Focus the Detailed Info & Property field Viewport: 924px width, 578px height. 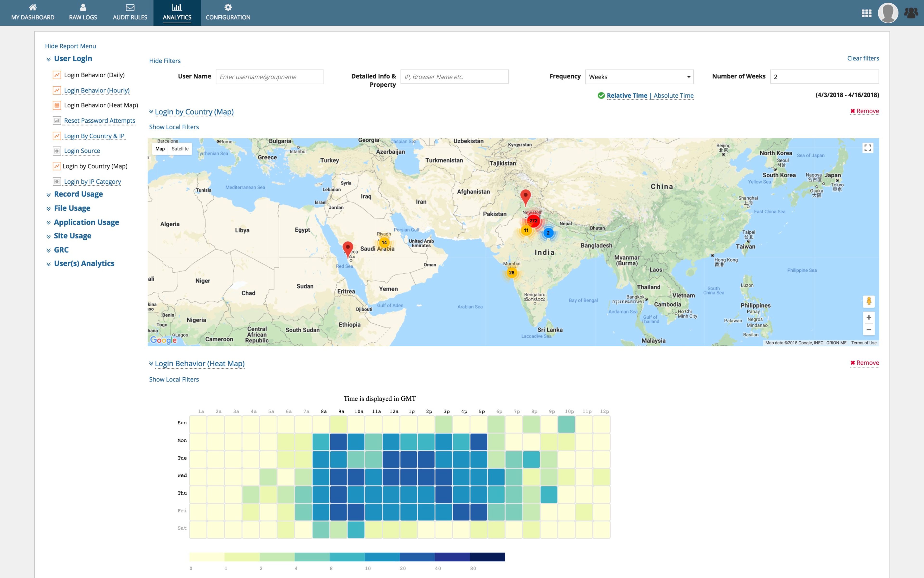454,76
